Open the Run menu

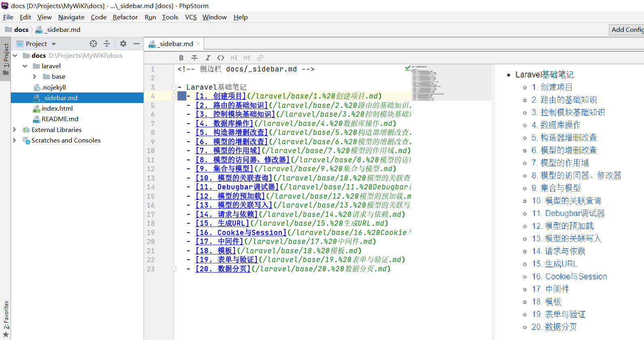pyautogui.click(x=150, y=17)
